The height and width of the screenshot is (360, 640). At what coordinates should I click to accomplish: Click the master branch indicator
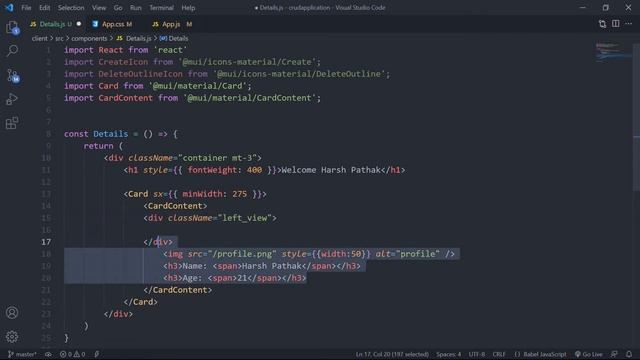tap(22, 354)
